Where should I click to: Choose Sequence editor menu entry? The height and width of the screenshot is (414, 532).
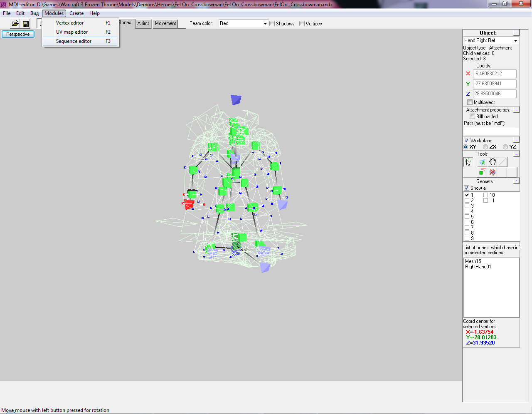(x=81, y=41)
